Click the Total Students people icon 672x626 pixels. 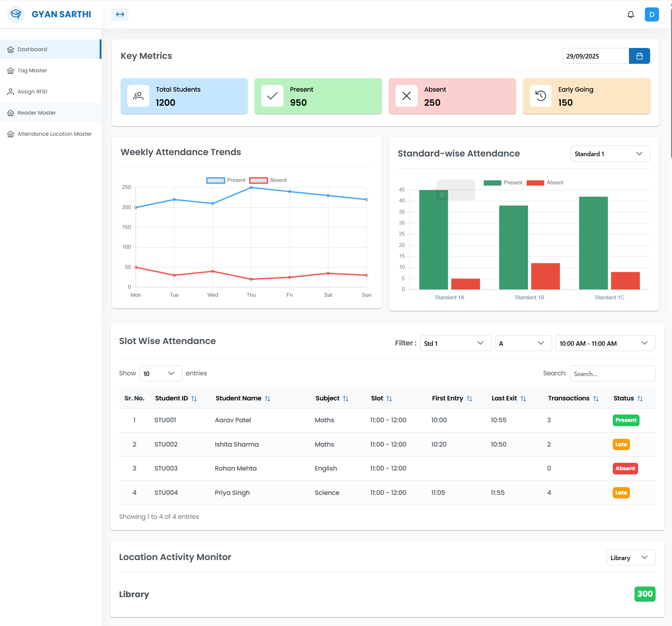[x=138, y=96]
